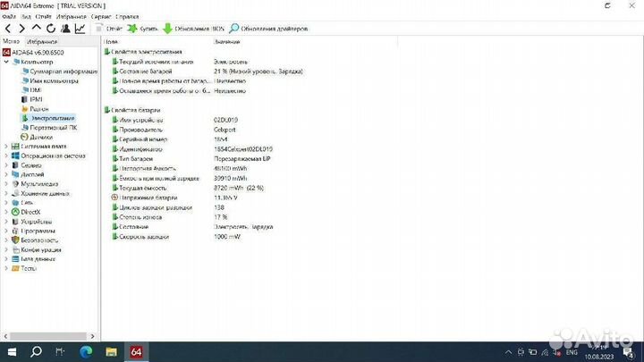Expand the Хранение данных node
This screenshot has height=362, width=644.
6,193
